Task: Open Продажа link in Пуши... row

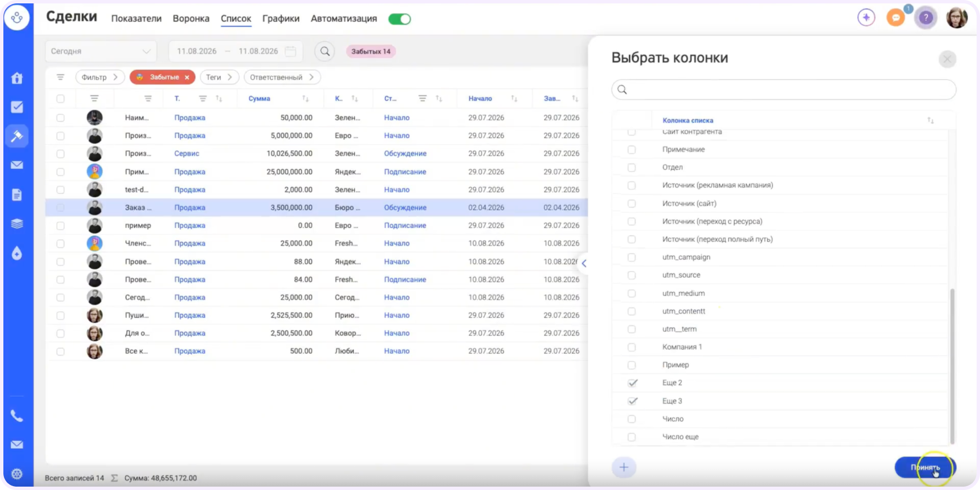Action: pos(190,315)
